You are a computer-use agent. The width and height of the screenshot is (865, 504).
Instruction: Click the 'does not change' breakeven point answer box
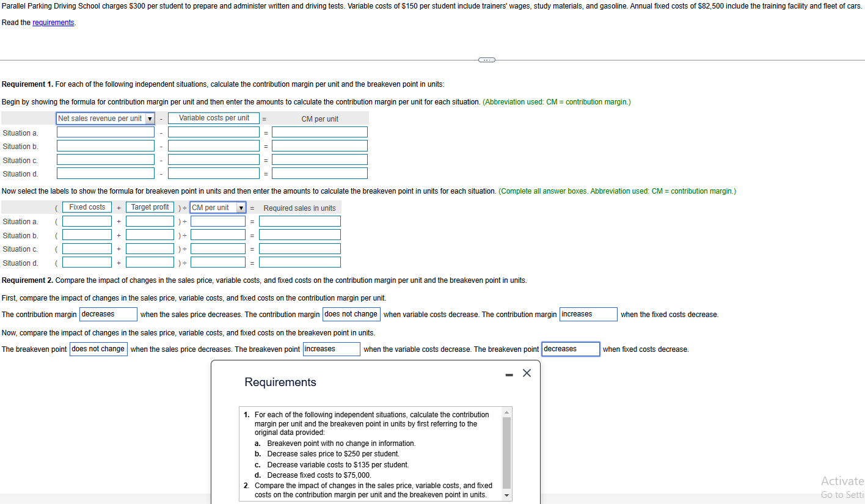(x=98, y=349)
